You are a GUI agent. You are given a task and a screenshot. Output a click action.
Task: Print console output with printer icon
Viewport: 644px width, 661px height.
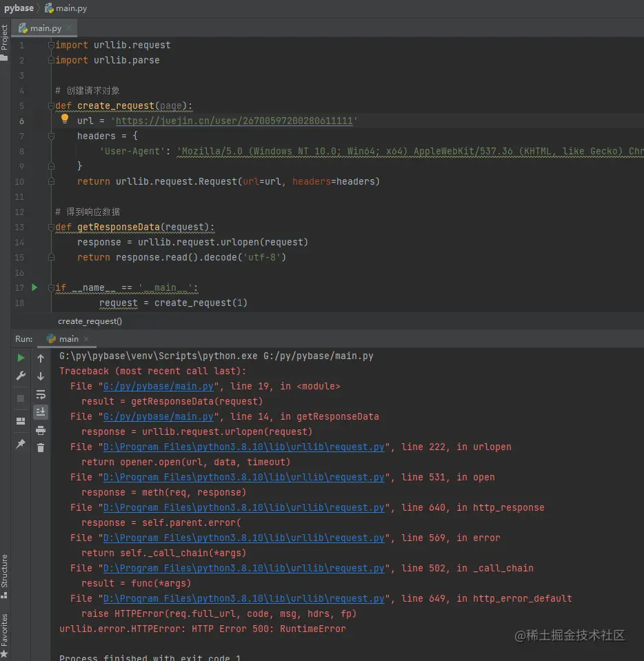pos(41,430)
